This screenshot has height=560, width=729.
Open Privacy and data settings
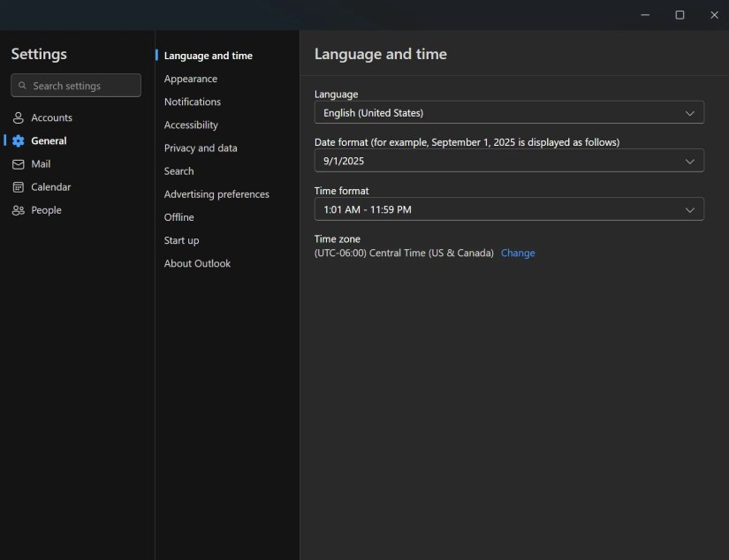click(x=201, y=148)
